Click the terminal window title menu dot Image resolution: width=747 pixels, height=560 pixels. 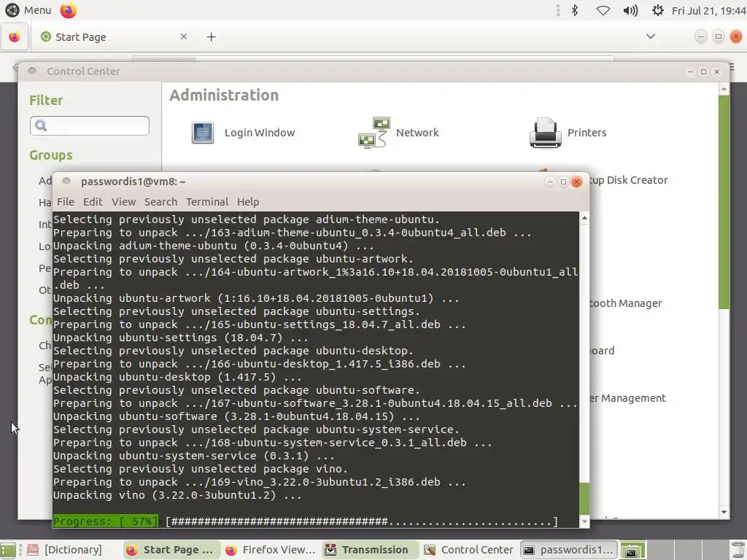(x=66, y=181)
